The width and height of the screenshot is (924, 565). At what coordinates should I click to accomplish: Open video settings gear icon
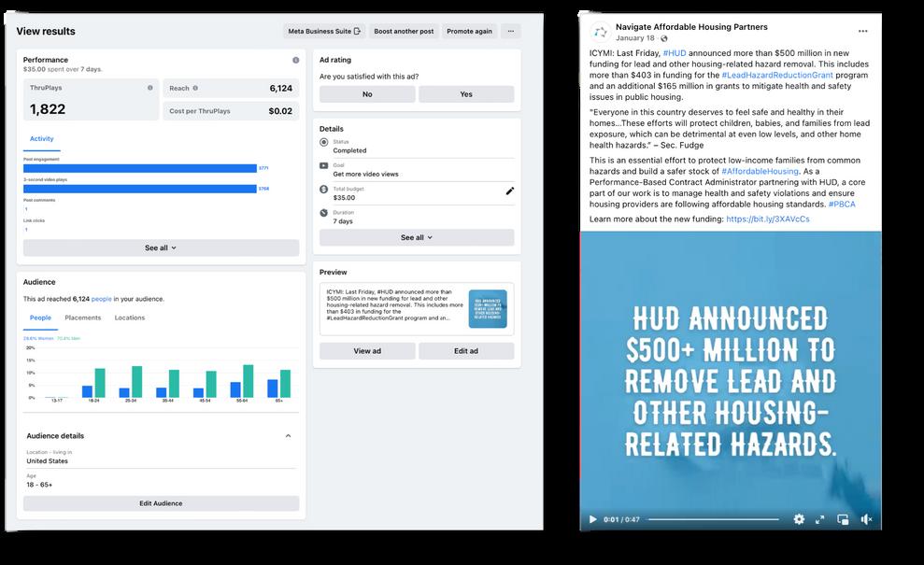[799, 519]
